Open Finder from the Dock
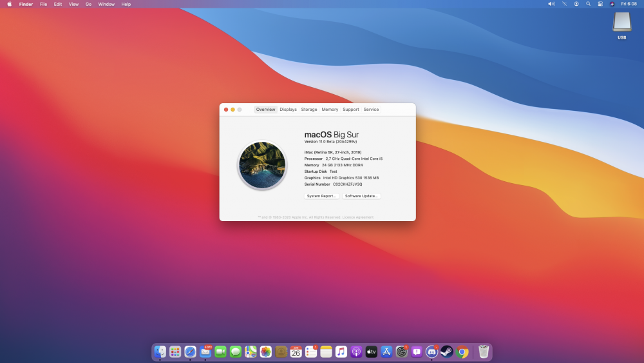Screen dimensions: 644x363 click(160, 352)
